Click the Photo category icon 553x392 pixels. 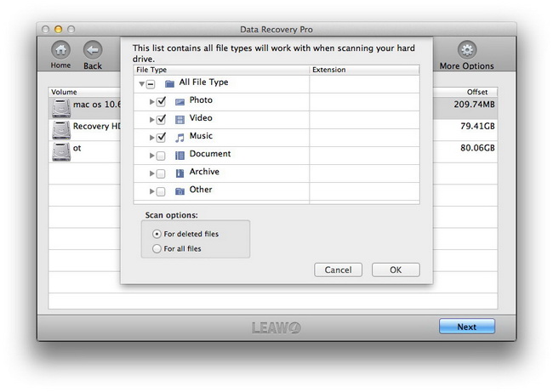(x=180, y=102)
